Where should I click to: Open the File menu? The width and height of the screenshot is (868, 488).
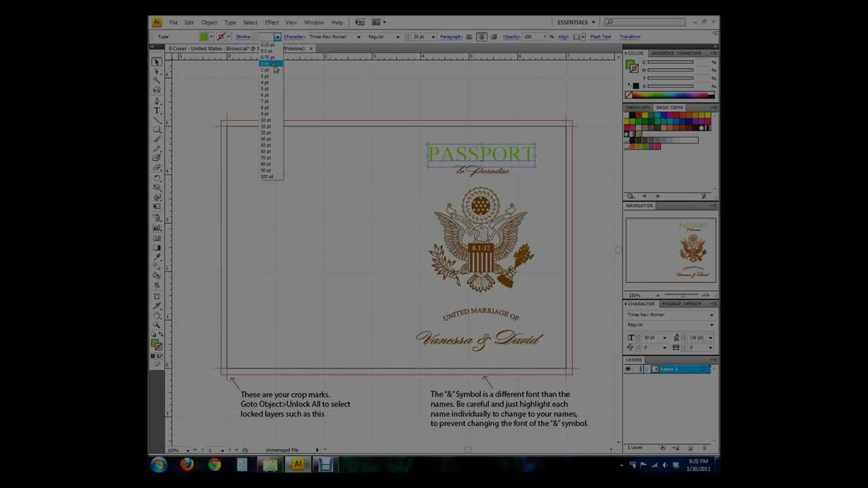[x=174, y=22]
